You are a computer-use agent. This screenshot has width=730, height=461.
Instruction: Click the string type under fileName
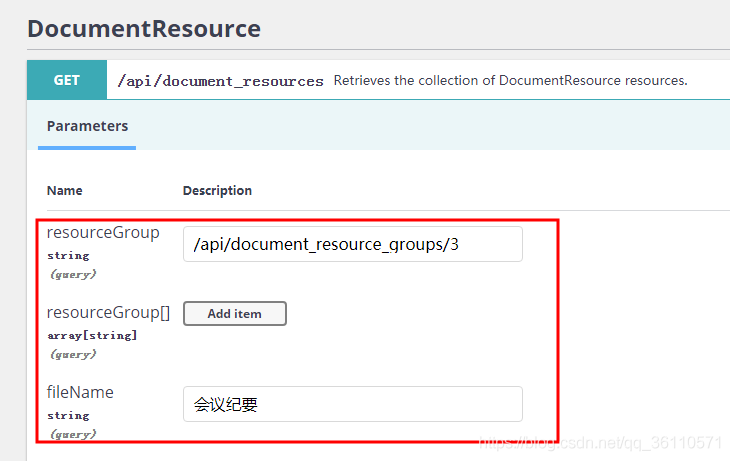click(x=68, y=415)
